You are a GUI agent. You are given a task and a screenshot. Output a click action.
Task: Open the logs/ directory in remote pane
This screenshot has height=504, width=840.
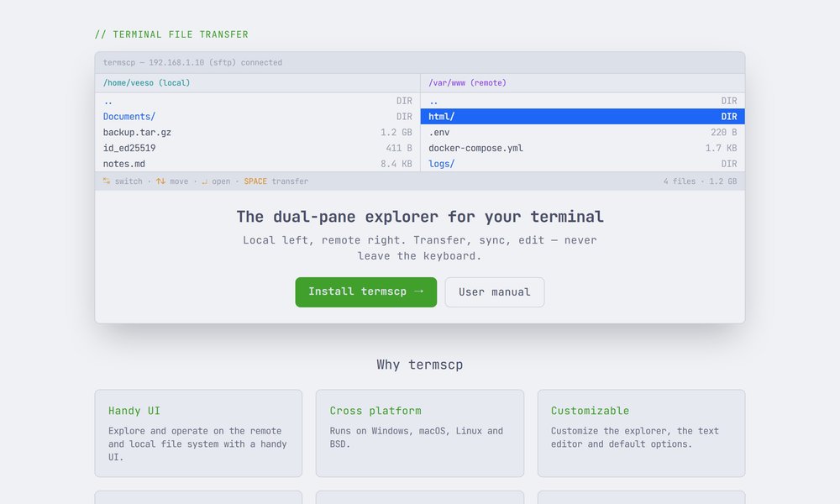[x=583, y=164]
